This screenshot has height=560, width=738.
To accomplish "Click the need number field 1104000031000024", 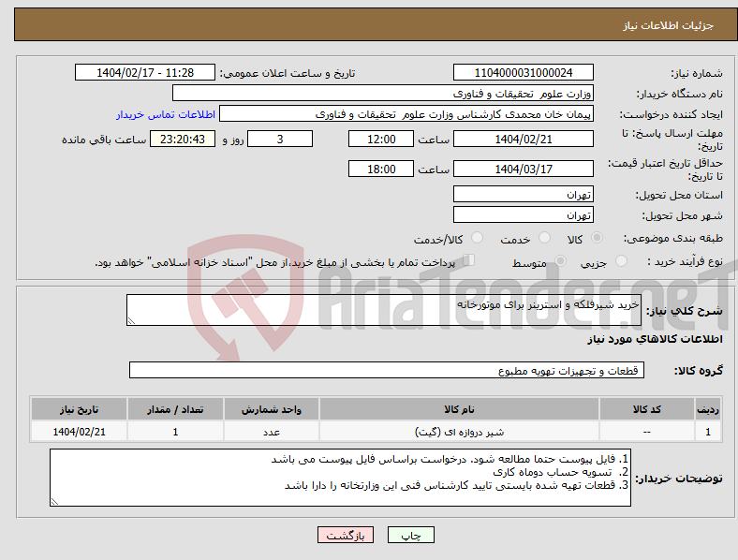I will (x=523, y=72).
